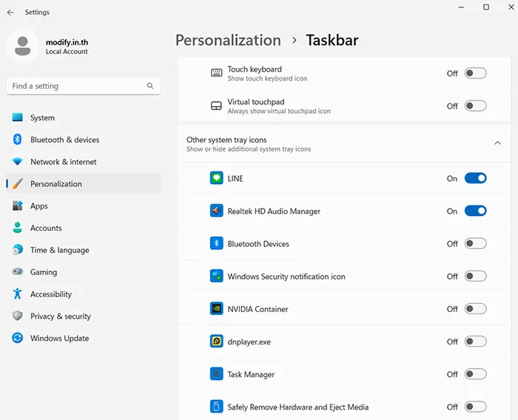
Task: Click the search magnifier icon
Action: click(150, 86)
